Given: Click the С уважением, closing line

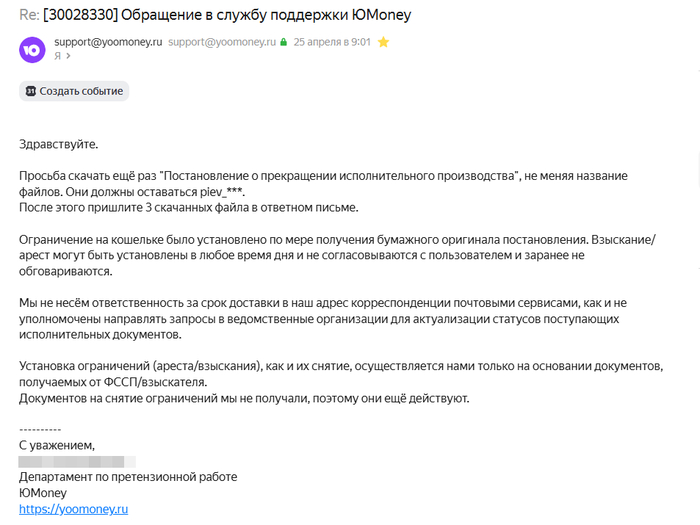Looking at the screenshot, I should [x=57, y=446].
